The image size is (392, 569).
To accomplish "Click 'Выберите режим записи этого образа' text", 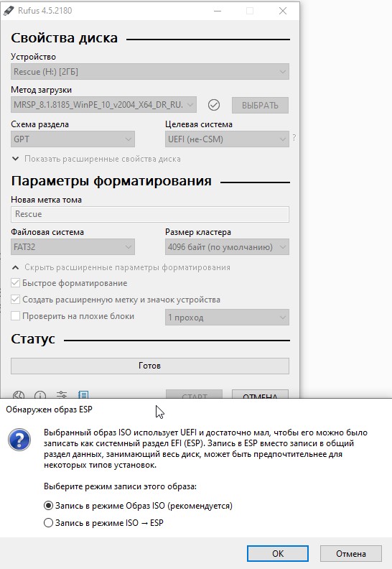I will (x=120, y=486).
